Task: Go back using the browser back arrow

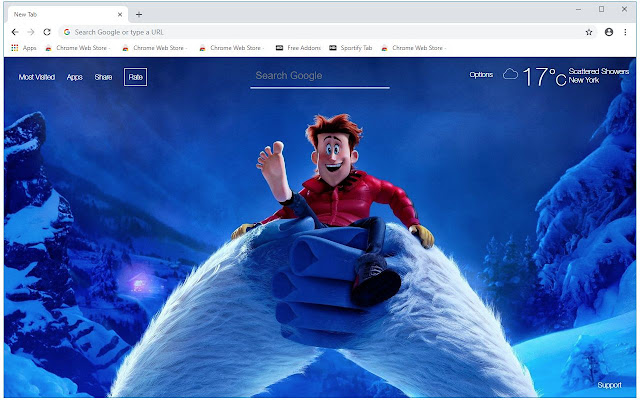Action: tap(15, 32)
